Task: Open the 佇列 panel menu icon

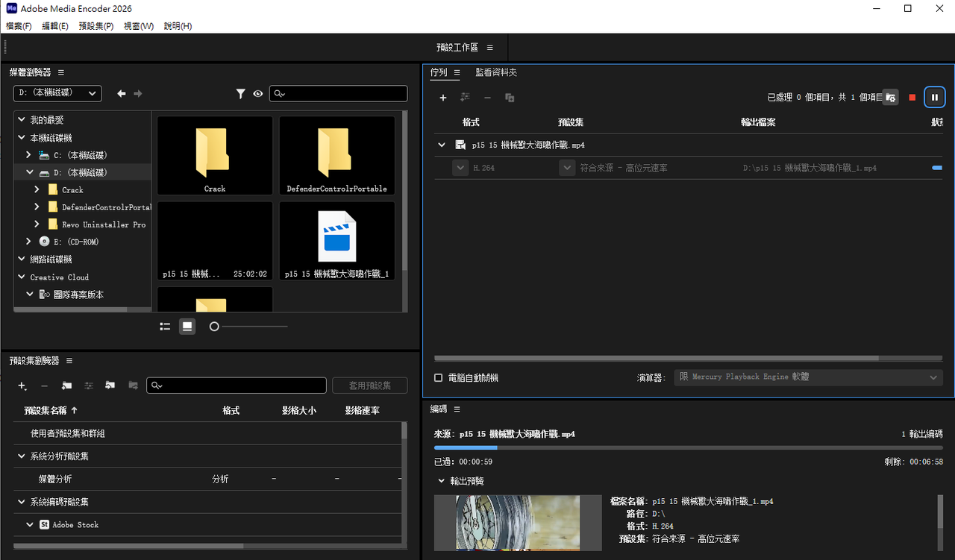Action: click(457, 72)
